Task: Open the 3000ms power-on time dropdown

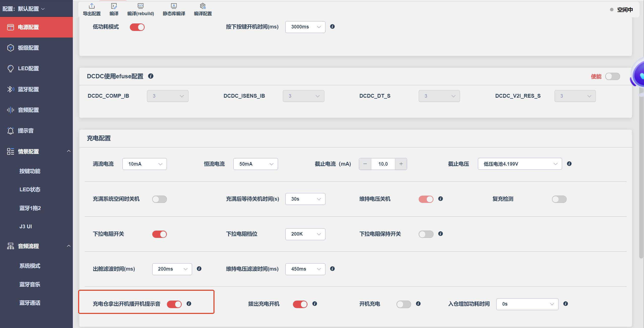Action: coord(305,27)
